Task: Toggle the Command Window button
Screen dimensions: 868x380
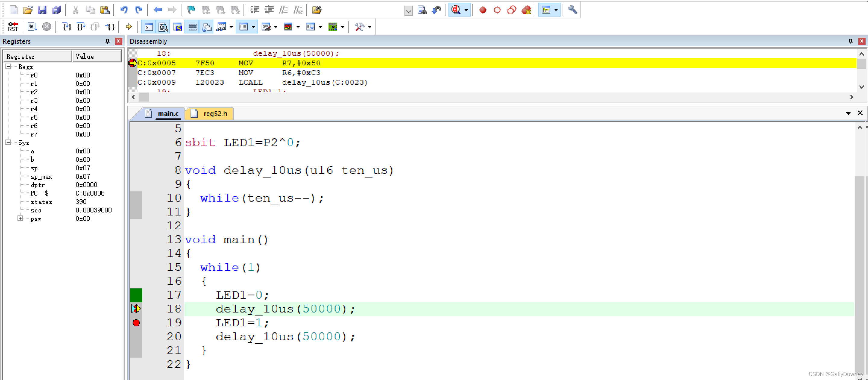Action: pos(149,27)
